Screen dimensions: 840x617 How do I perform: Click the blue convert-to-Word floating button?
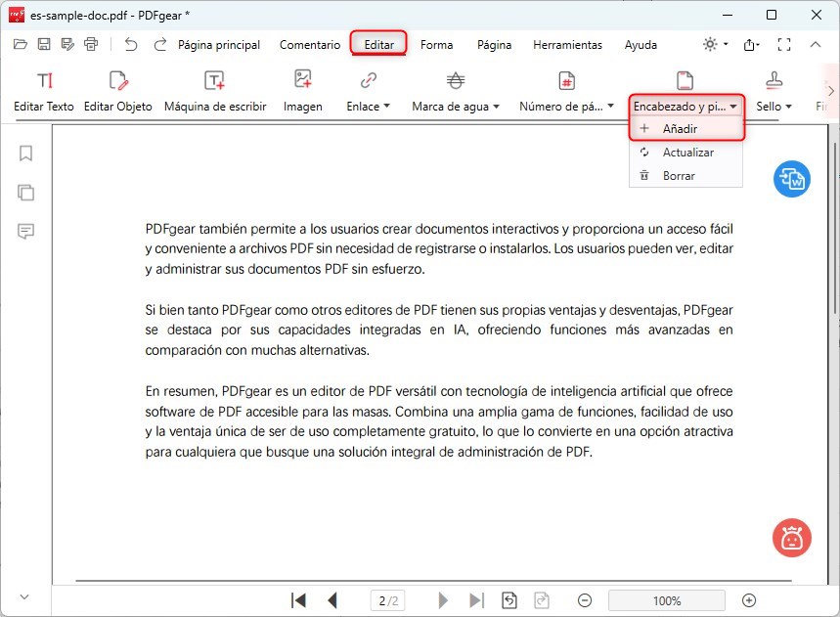(x=792, y=179)
